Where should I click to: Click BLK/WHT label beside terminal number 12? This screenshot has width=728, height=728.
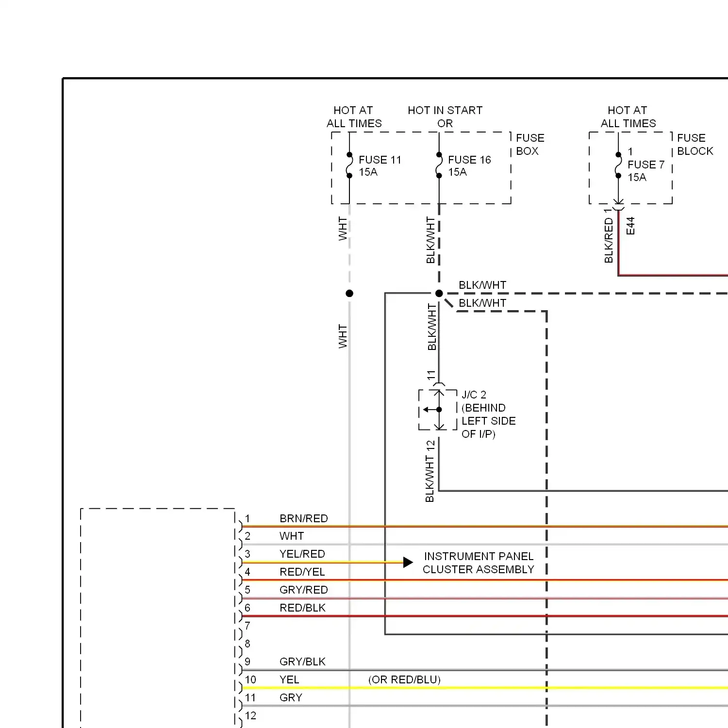430,479
